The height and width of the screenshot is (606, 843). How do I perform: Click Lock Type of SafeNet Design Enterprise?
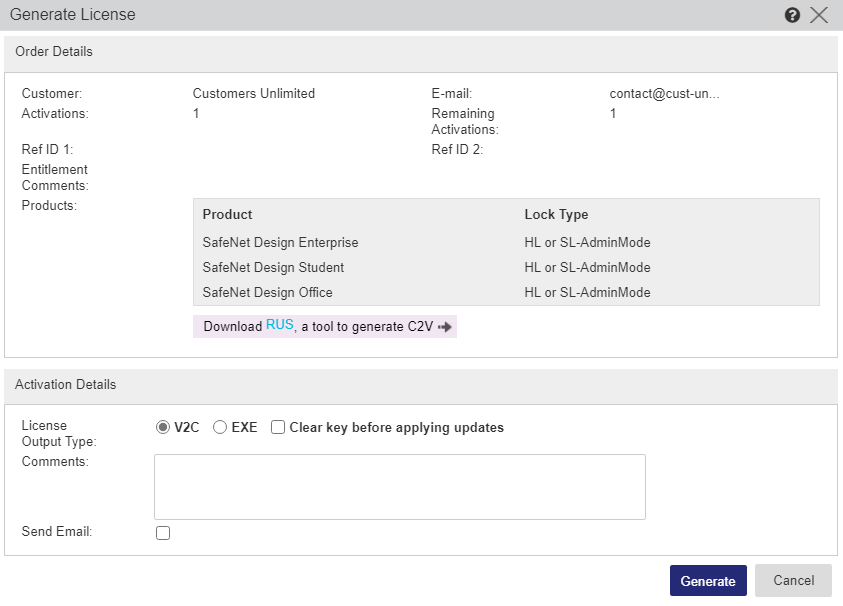[587, 243]
